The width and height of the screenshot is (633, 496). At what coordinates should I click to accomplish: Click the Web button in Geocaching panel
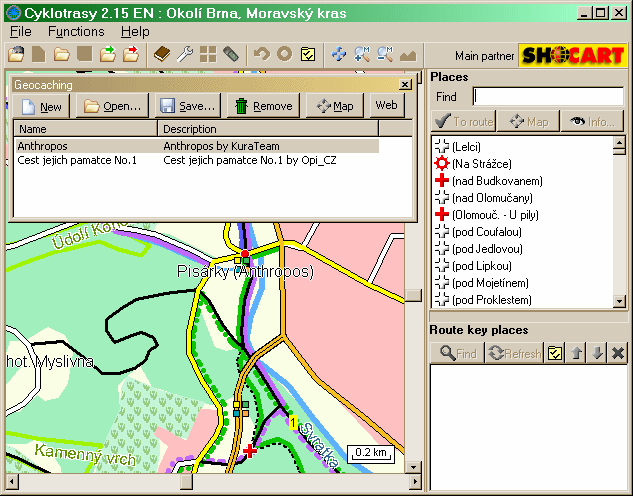pyautogui.click(x=387, y=106)
